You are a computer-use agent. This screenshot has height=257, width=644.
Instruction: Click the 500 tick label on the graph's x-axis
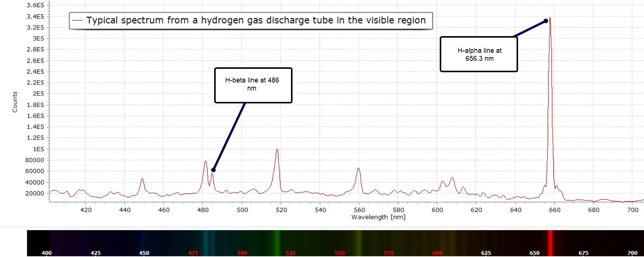click(242, 210)
